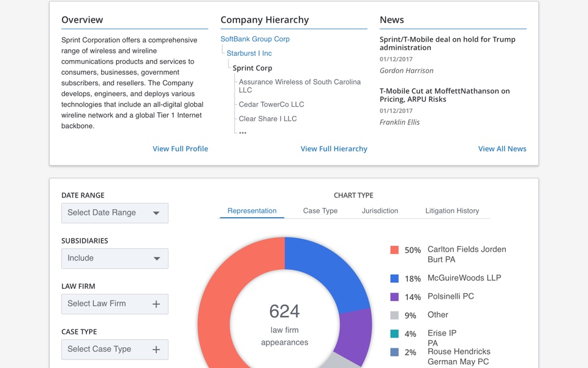
Task: Open the View Full Hierarchy link
Action: coord(334,149)
